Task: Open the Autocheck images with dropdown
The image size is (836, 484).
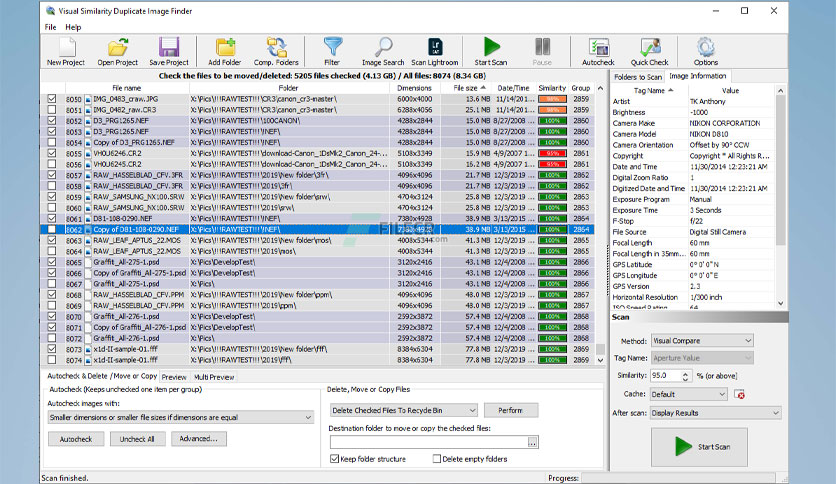Action: 181,417
